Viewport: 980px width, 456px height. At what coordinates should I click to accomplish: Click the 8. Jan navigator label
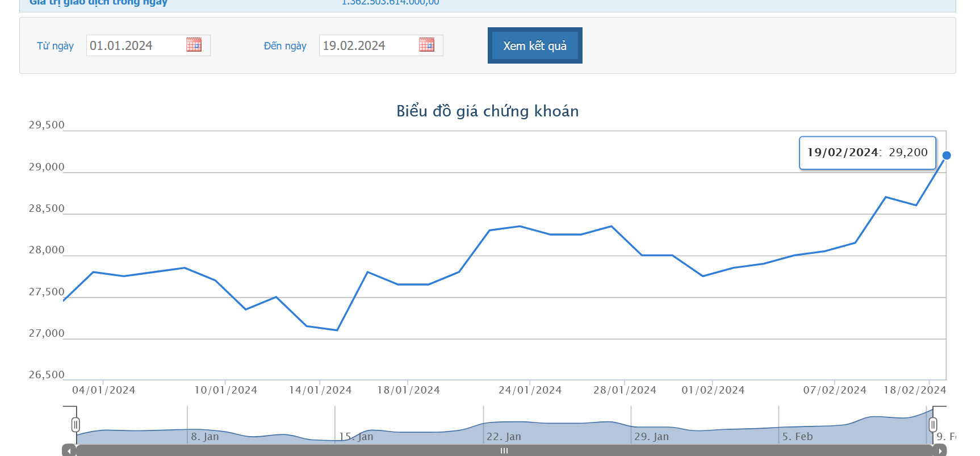[x=205, y=437]
